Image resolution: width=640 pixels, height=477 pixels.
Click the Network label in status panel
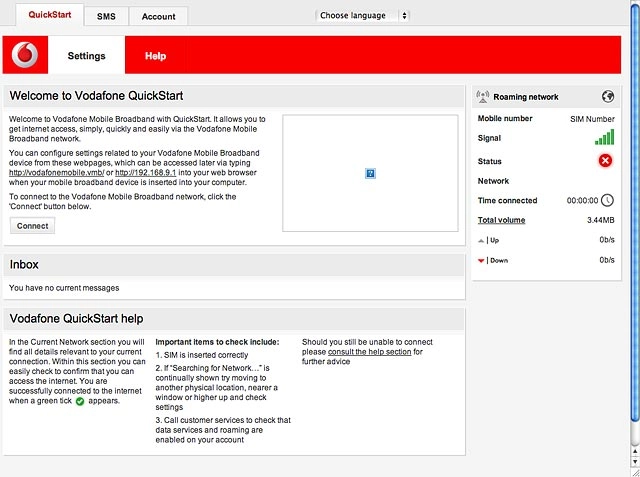click(x=493, y=181)
